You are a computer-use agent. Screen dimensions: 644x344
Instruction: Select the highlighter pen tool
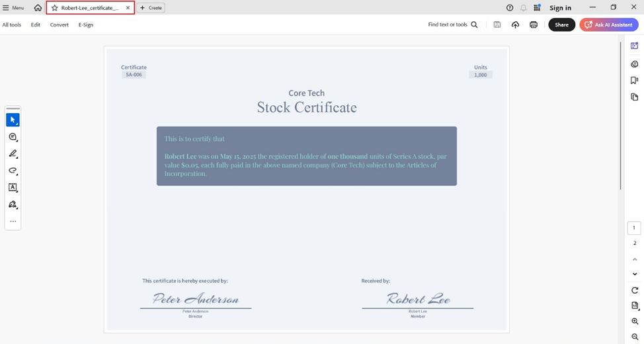pos(13,153)
